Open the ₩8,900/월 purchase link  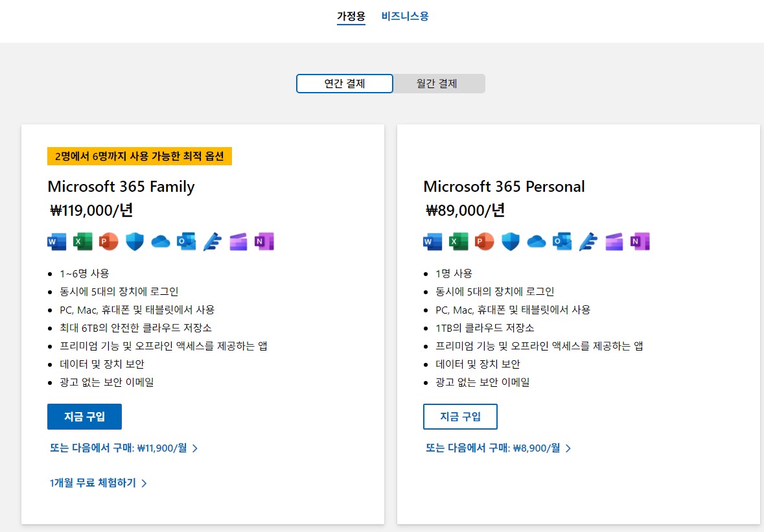498,448
